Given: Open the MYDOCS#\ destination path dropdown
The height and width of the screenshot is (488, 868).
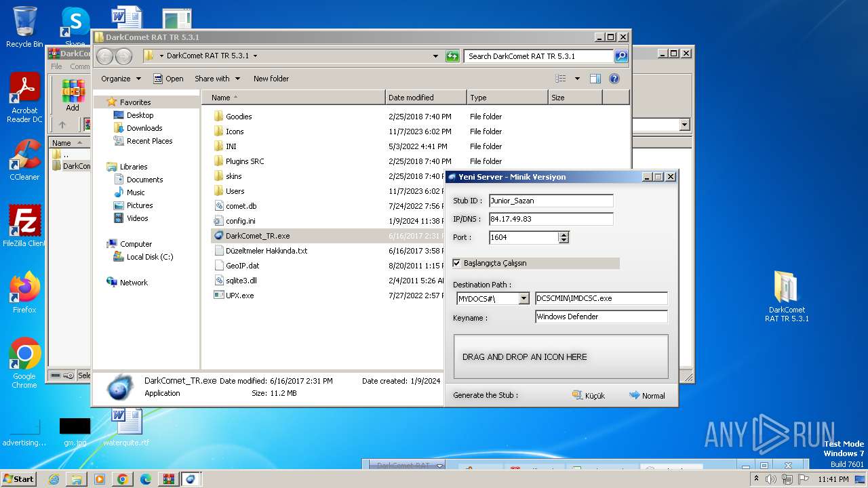Looking at the screenshot, I should point(524,299).
